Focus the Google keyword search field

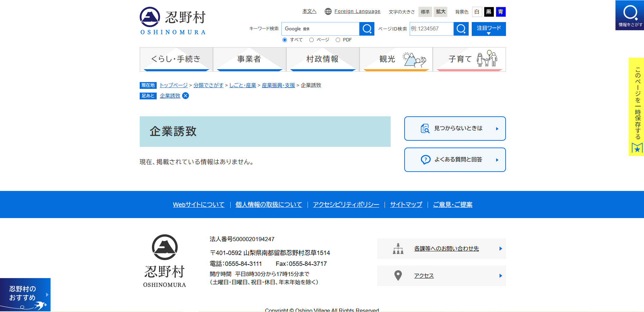[x=320, y=29]
